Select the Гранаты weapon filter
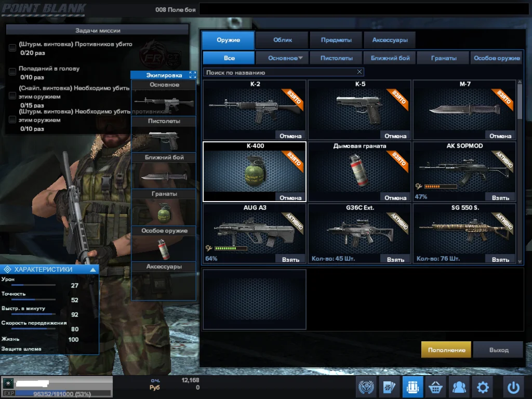The width and height of the screenshot is (532, 399). click(444, 58)
